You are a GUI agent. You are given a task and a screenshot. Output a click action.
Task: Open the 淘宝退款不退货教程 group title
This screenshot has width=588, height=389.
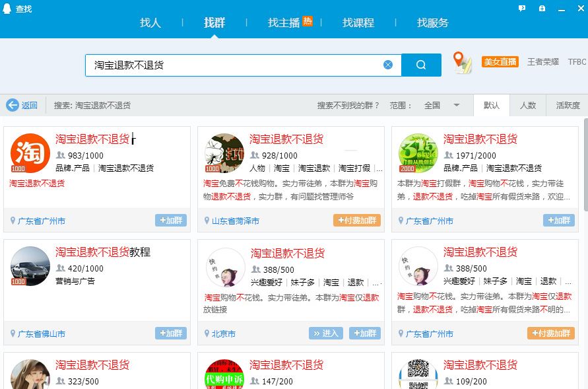tap(103, 252)
